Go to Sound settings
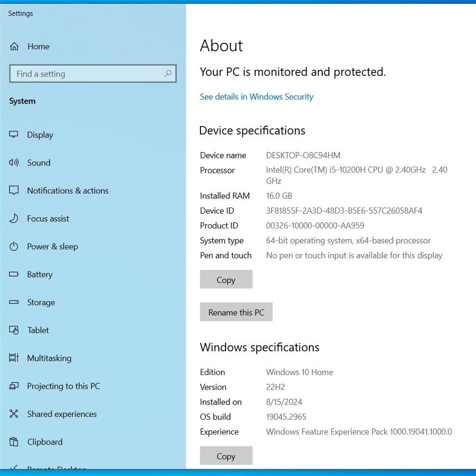Viewport: 476px width, 476px height. click(x=39, y=163)
